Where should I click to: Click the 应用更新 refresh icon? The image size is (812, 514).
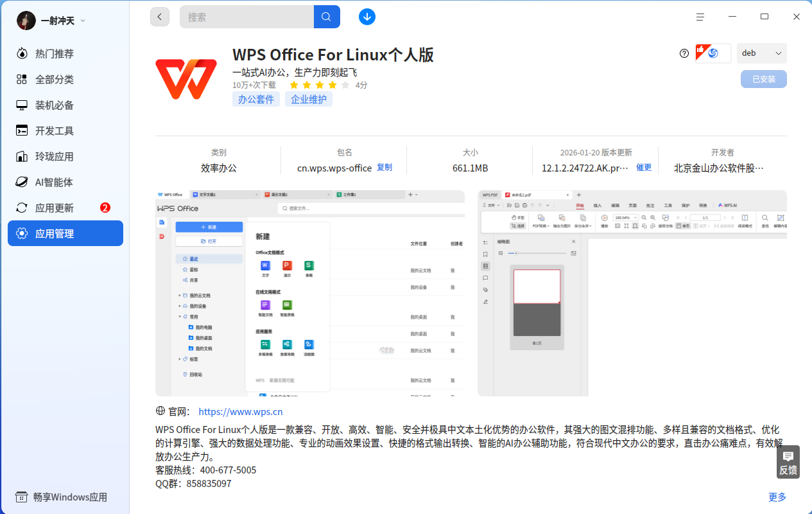click(22, 208)
